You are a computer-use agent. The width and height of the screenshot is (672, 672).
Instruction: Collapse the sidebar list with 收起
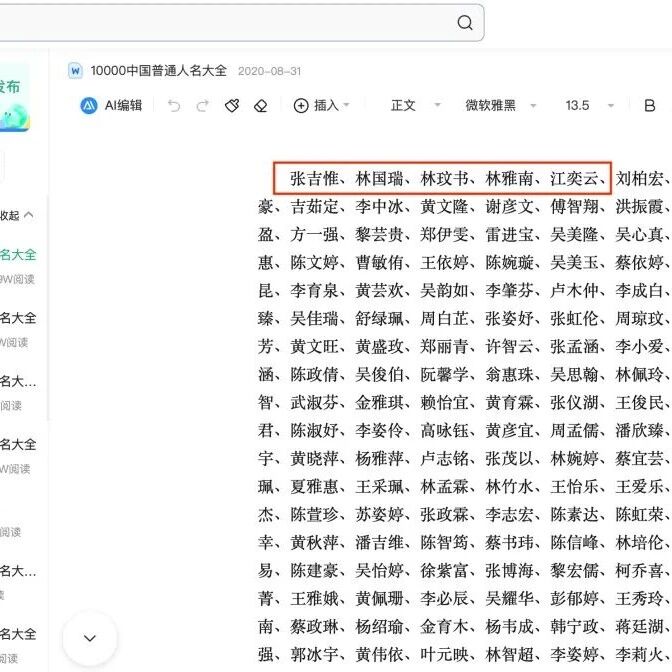(18, 215)
